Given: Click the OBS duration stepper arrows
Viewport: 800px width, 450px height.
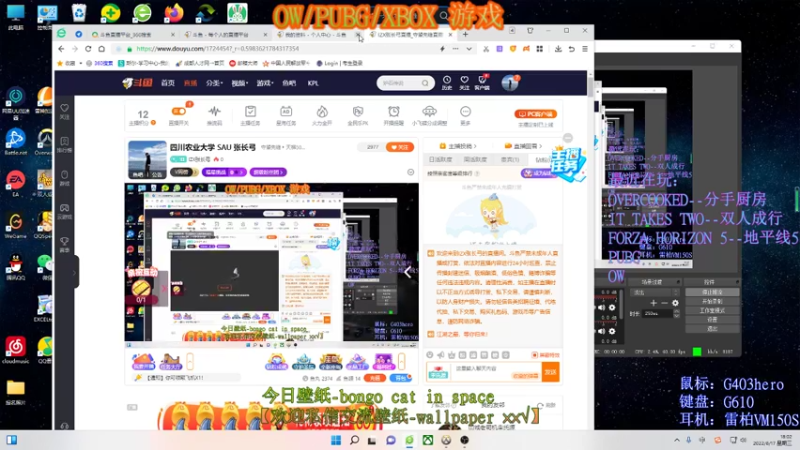Looking at the screenshot, I should [x=677, y=313].
